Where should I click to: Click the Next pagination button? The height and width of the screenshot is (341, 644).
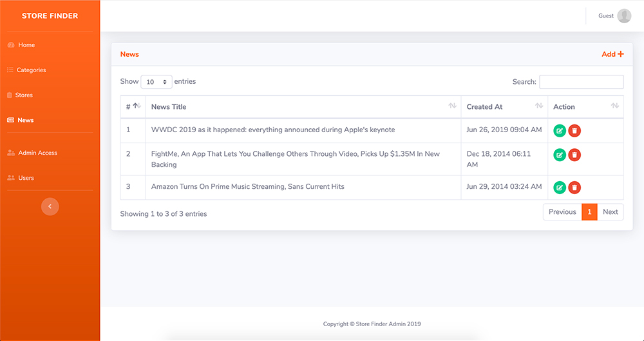(611, 212)
